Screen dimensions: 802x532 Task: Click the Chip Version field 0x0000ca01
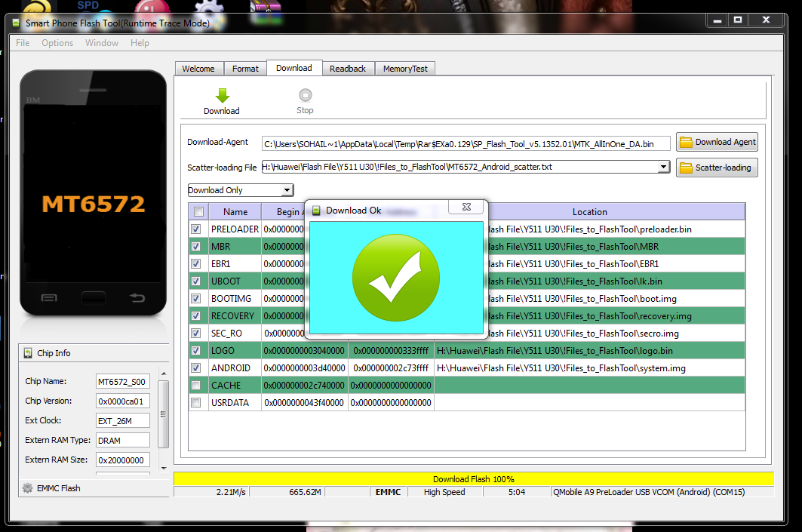click(x=123, y=401)
